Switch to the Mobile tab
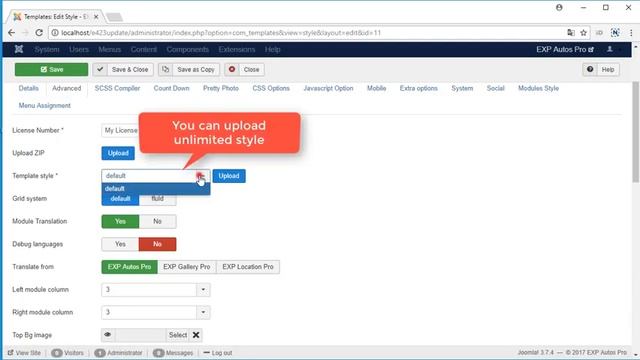 click(x=376, y=88)
